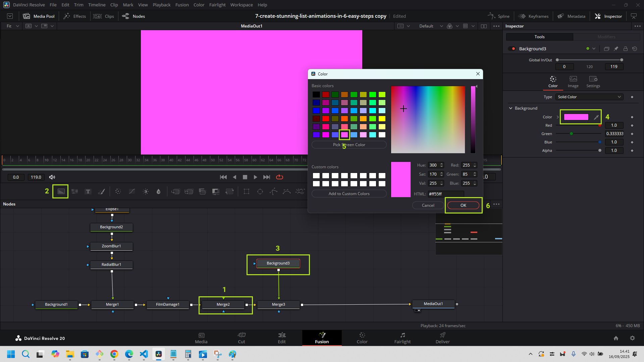This screenshot has height=362, width=644.
Task: Click the color eyedropper in Inspector
Action: click(596, 117)
